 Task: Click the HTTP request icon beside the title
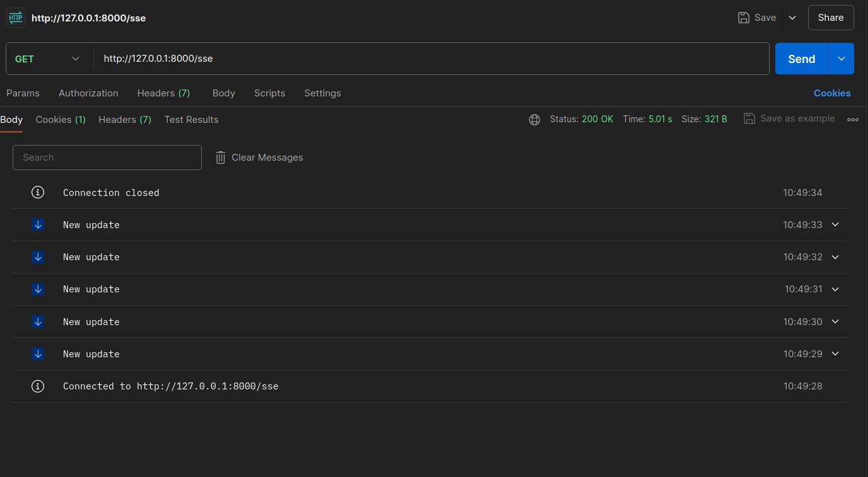point(16,18)
